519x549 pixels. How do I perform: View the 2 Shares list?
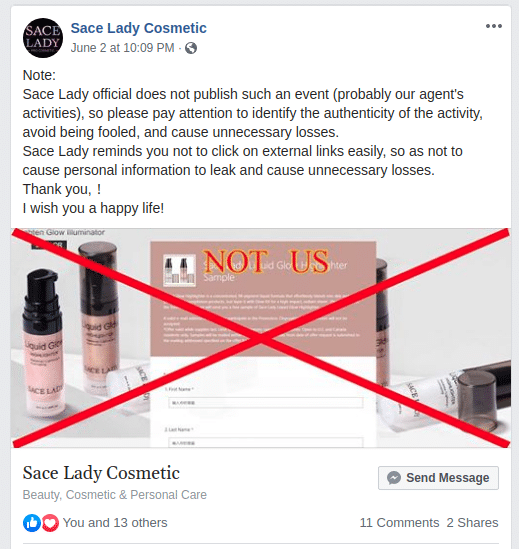coord(472,523)
